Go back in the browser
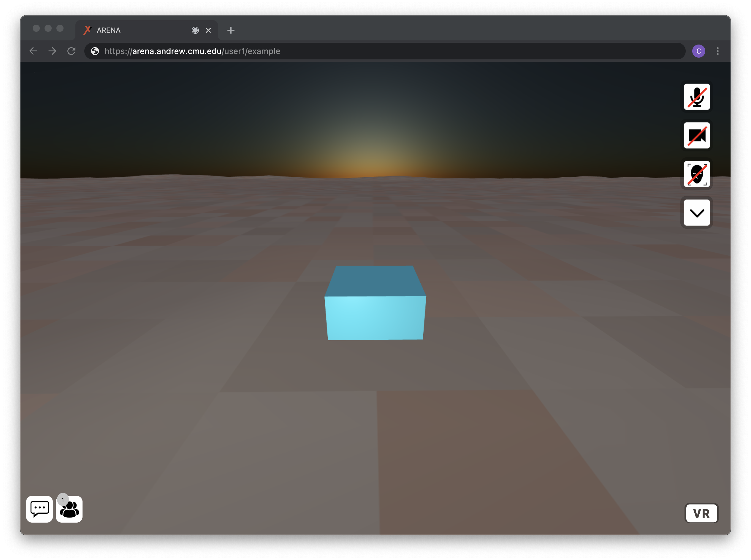 pyautogui.click(x=33, y=51)
